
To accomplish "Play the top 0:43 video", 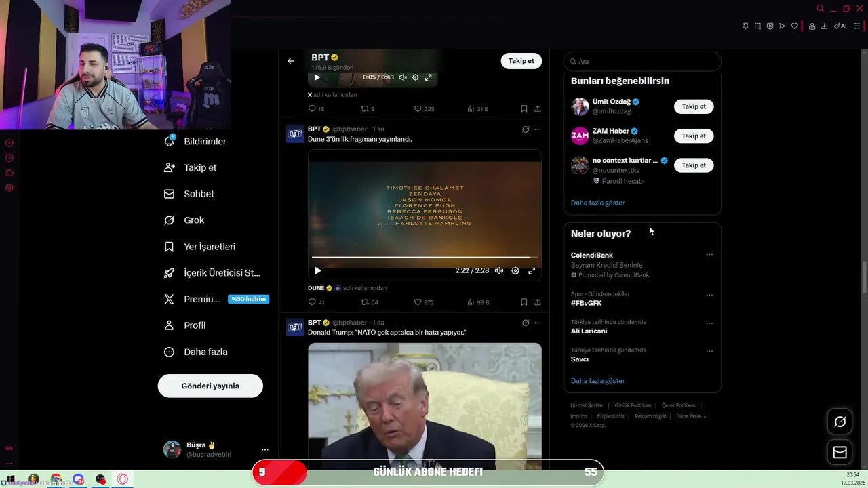I will click(x=317, y=77).
